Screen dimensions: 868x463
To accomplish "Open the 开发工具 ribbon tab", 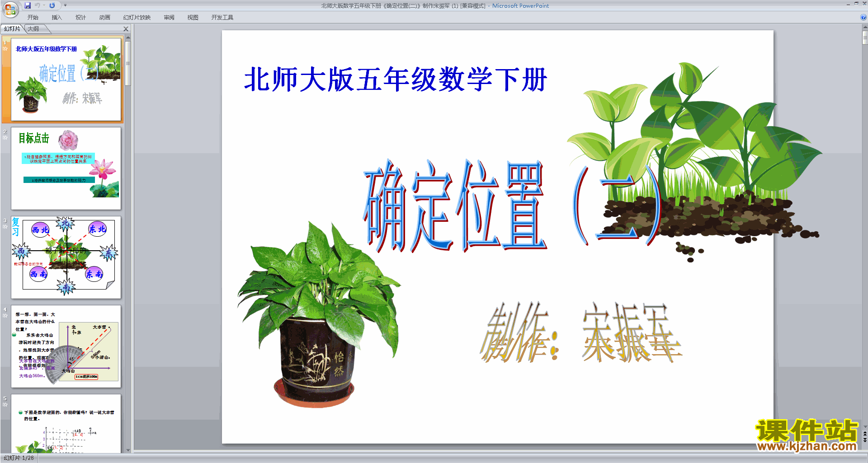I will click(222, 17).
